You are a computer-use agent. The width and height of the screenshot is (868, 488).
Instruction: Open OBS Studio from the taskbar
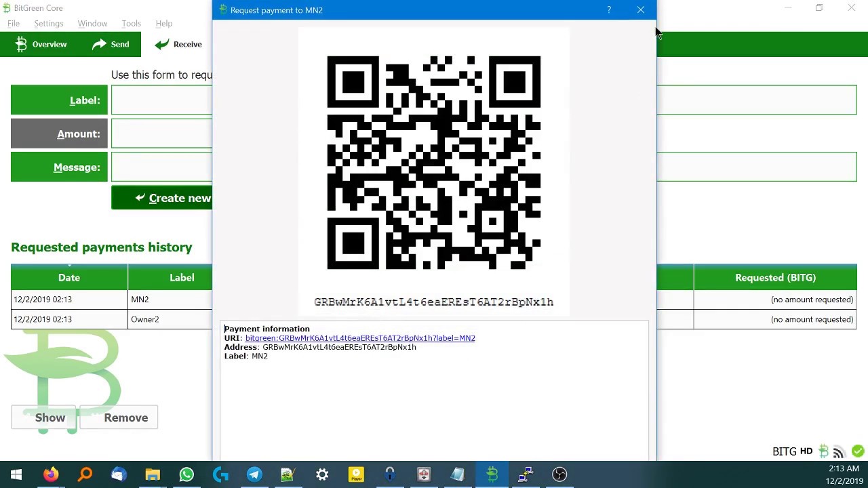(559, 474)
